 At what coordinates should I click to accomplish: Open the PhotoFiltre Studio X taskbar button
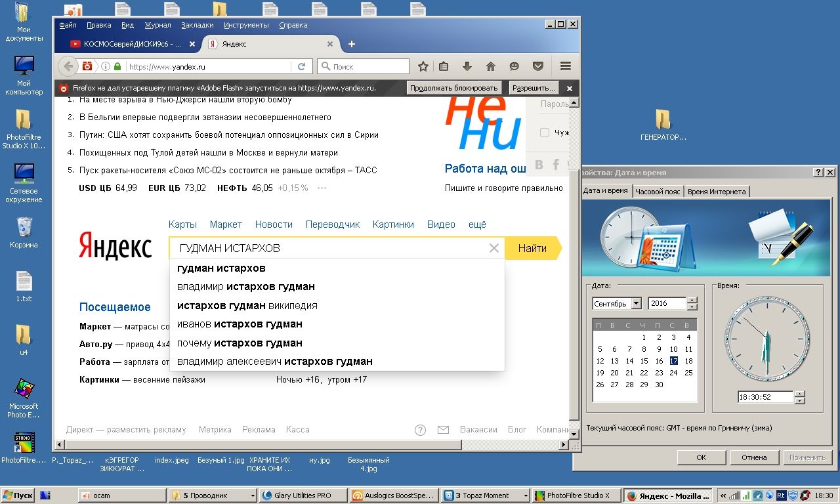[x=575, y=495]
